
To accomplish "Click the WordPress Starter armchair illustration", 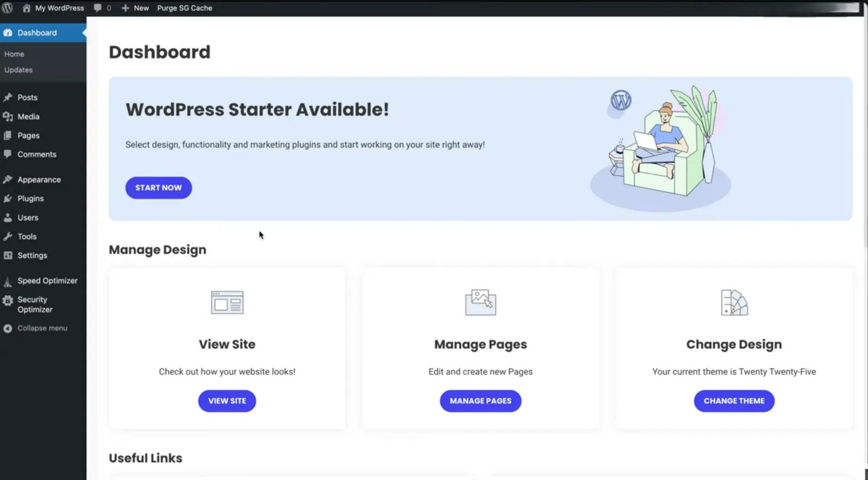I will (x=660, y=149).
